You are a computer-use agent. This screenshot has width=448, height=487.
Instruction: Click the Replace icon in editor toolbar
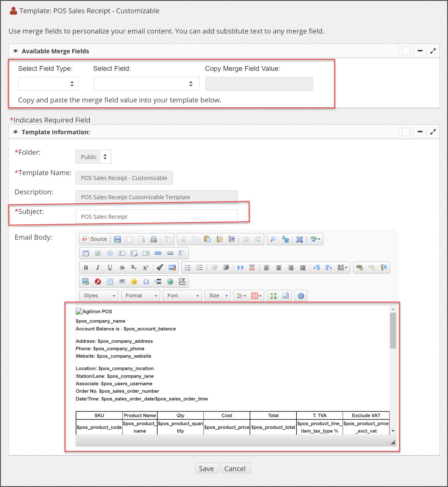285,239
